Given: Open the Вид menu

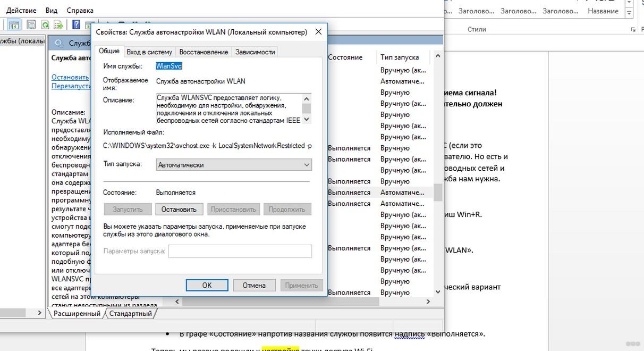Looking at the screenshot, I should (x=52, y=10).
